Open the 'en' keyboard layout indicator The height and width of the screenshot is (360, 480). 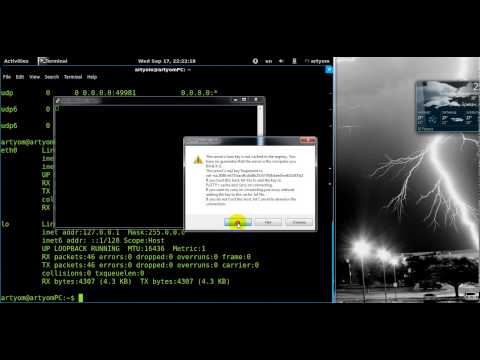pyautogui.click(x=268, y=61)
